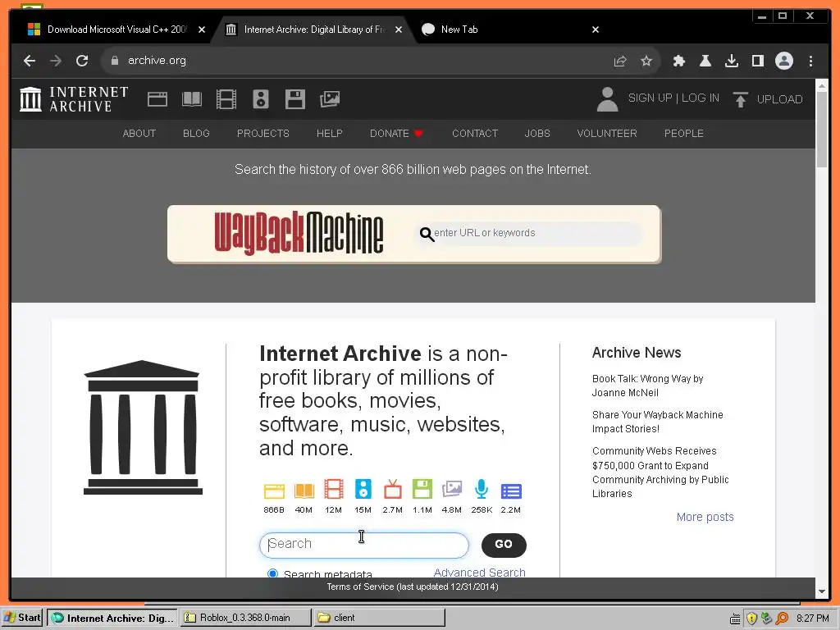Open the browser labs flask icon

705,61
